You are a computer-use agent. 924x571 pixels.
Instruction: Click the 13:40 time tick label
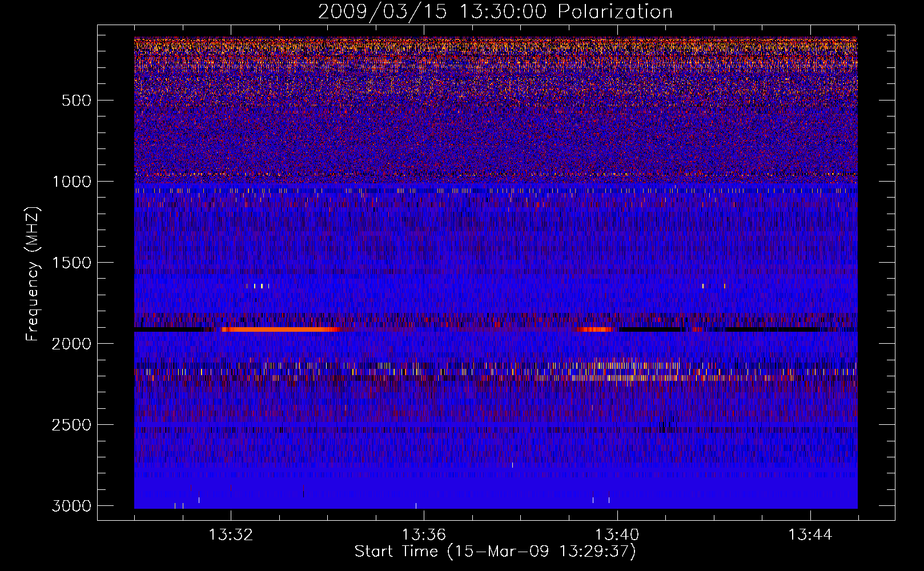pyautogui.click(x=617, y=535)
